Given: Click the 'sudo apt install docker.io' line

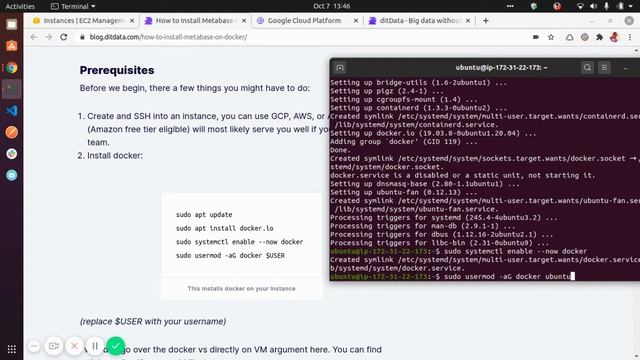Looking at the screenshot, I should pyautogui.click(x=224, y=228).
